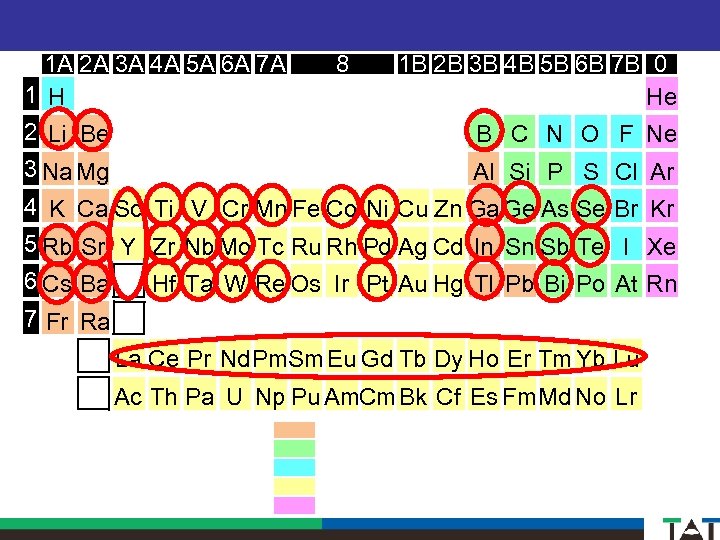Viewport: 720px width, 540px height.
Task: Click the Ne neon cell
Action: 662,131
